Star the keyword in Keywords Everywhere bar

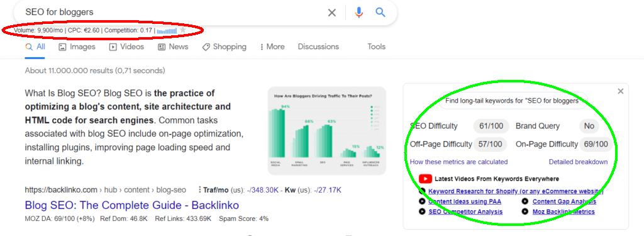[183, 30]
